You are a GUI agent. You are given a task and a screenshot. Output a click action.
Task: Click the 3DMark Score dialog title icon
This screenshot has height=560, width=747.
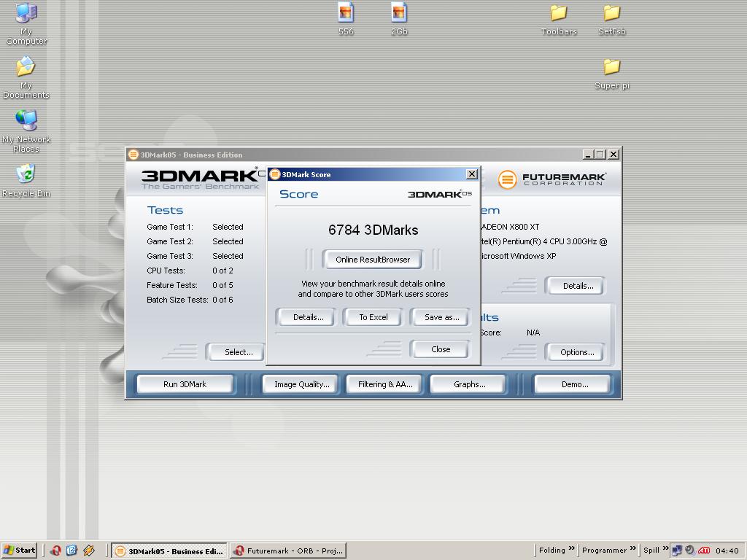point(274,174)
